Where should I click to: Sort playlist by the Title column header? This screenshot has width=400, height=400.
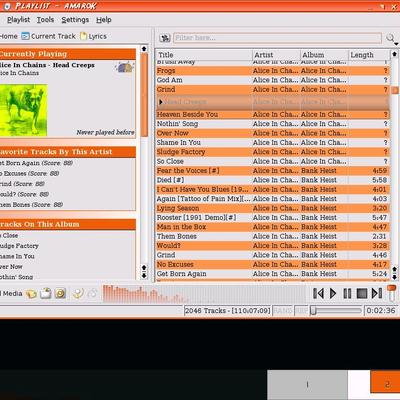coord(204,55)
